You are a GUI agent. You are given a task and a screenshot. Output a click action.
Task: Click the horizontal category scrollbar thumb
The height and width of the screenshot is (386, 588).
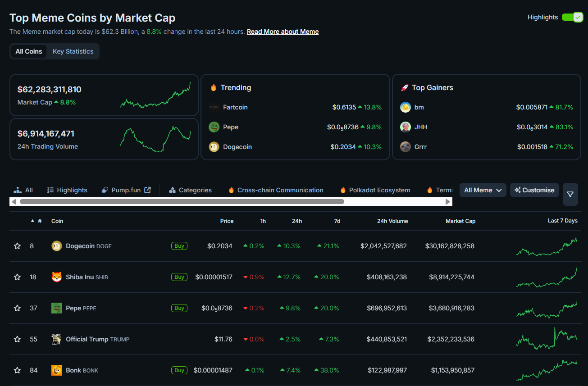point(182,201)
